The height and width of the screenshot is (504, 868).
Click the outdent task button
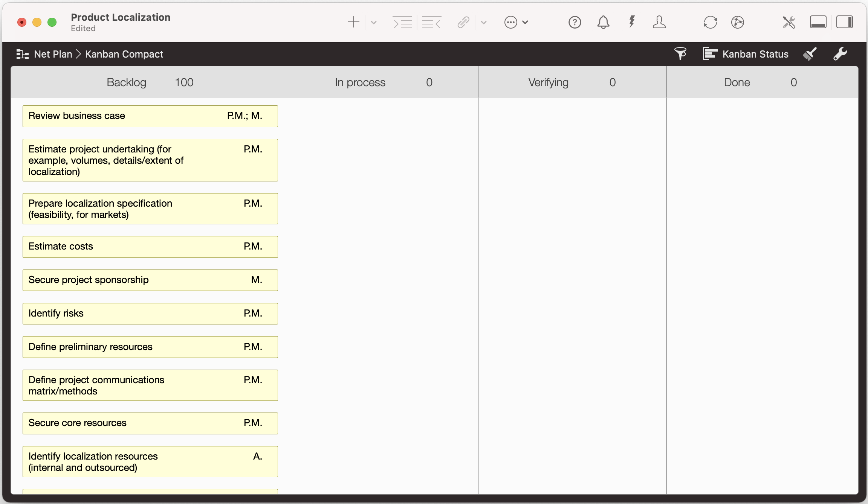pyautogui.click(x=431, y=22)
